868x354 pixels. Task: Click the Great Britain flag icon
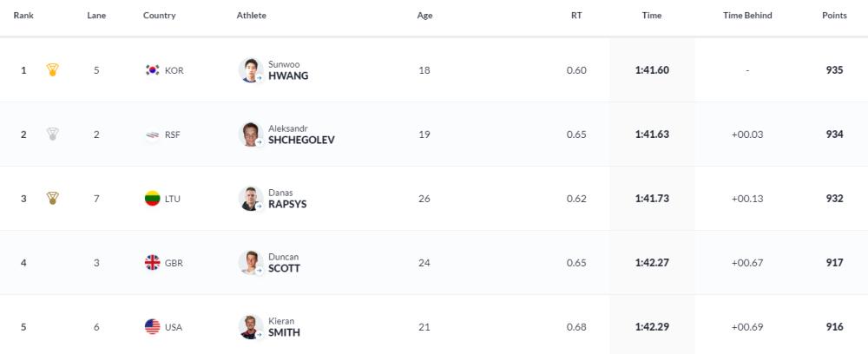pyautogui.click(x=152, y=263)
